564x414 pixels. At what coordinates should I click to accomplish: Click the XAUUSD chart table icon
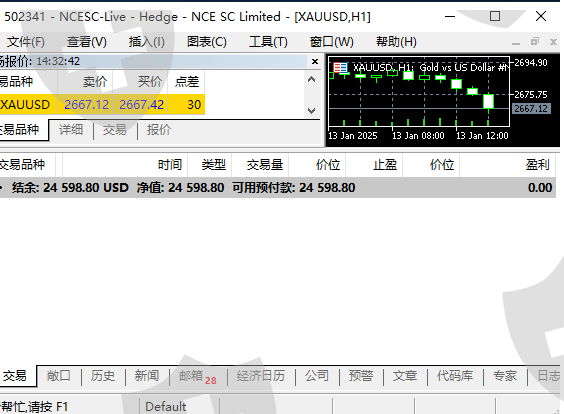(x=340, y=67)
